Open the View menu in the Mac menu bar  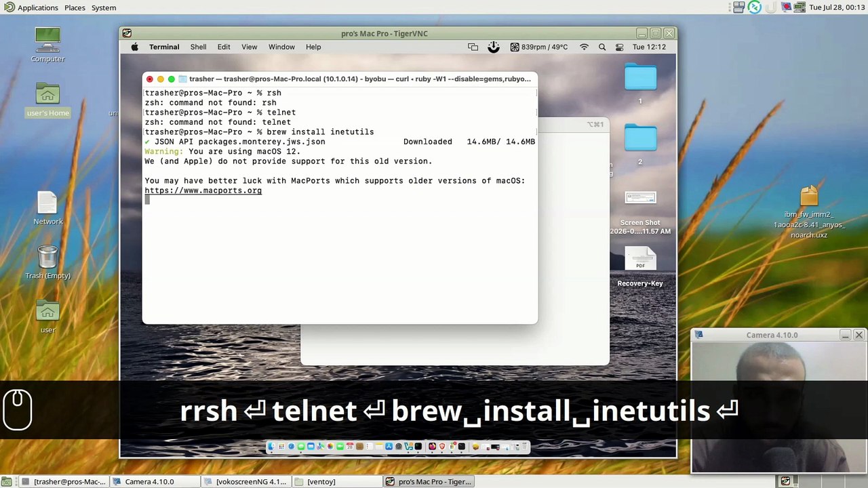tap(249, 47)
